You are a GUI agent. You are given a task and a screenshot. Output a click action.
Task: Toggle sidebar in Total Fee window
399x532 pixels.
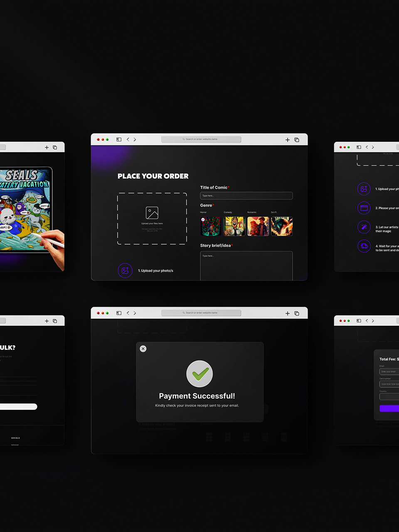click(359, 321)
